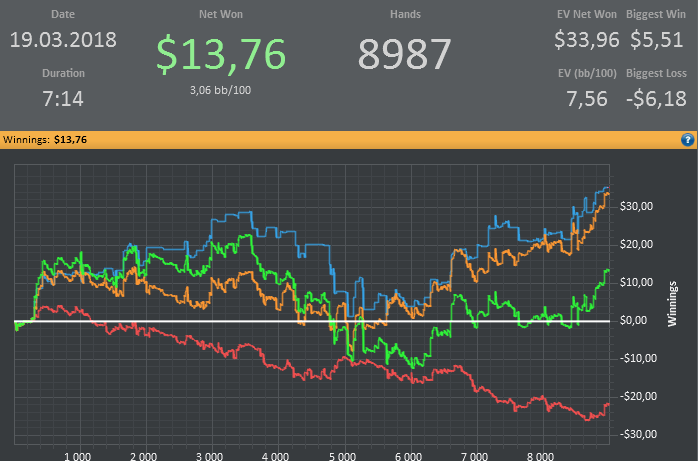The image size is (698, 461).
Task: Click the Duration value 7:14
Action: tap(63, 98)
